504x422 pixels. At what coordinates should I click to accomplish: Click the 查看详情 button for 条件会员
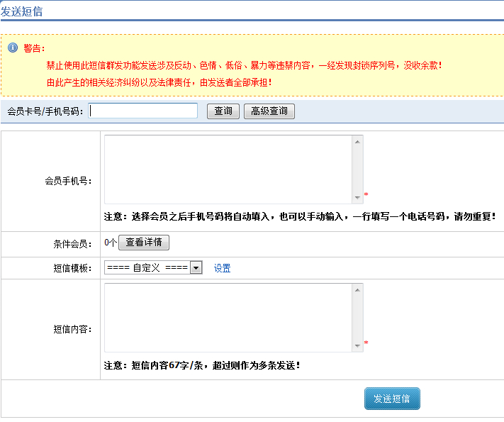click(144, 243)
